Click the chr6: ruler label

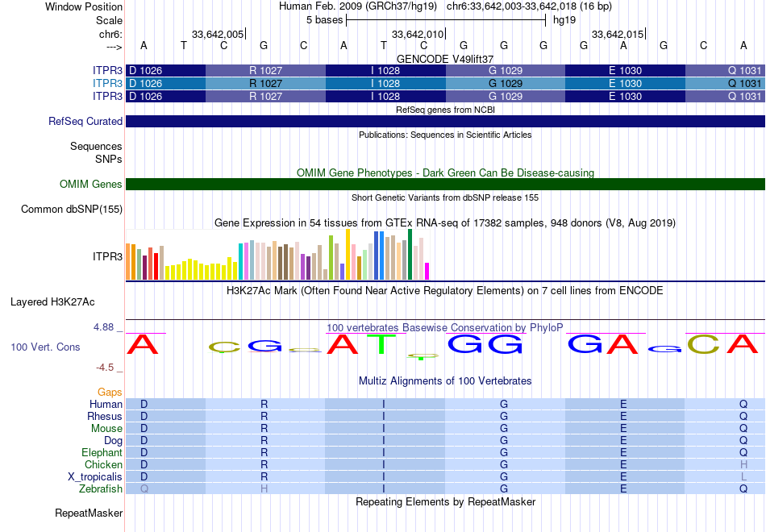tap(110, 34)
